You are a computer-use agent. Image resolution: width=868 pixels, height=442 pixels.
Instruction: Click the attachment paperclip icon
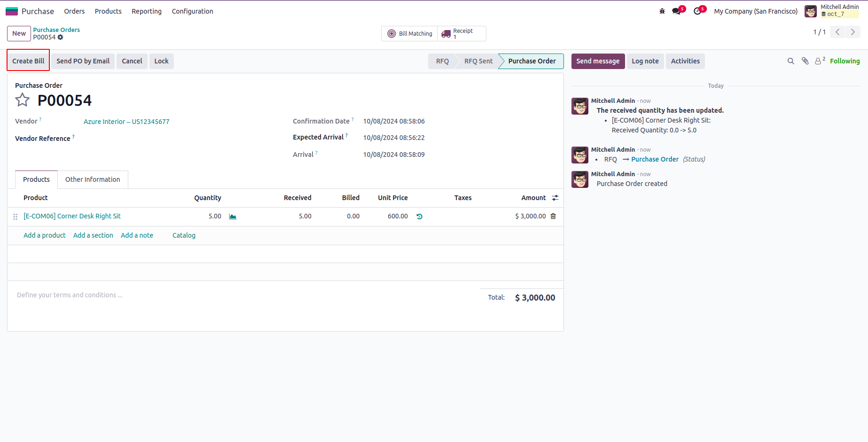[x=805, y=61]
